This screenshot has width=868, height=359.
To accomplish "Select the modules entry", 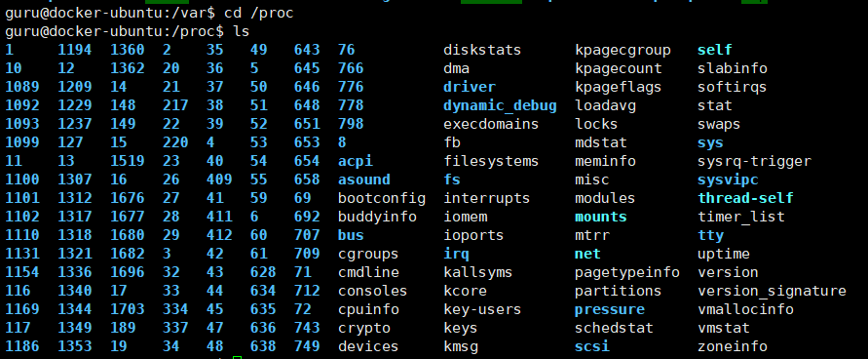I will coord(605,199).
